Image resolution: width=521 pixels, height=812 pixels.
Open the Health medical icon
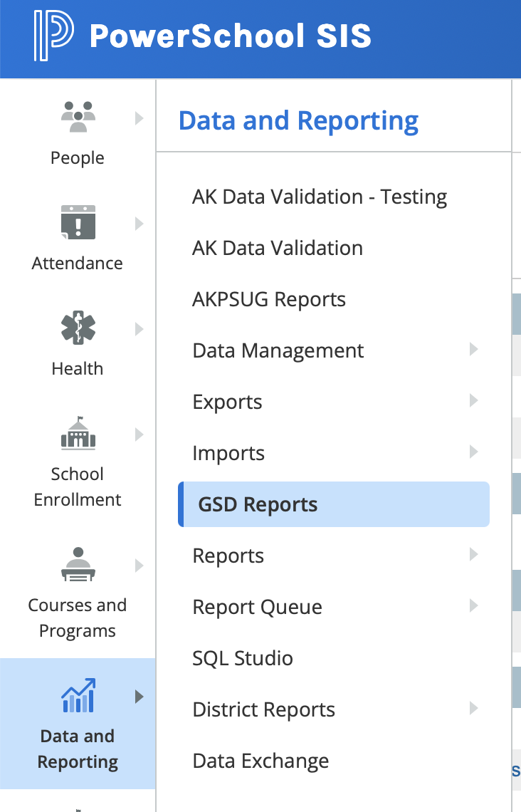(78, 328)
